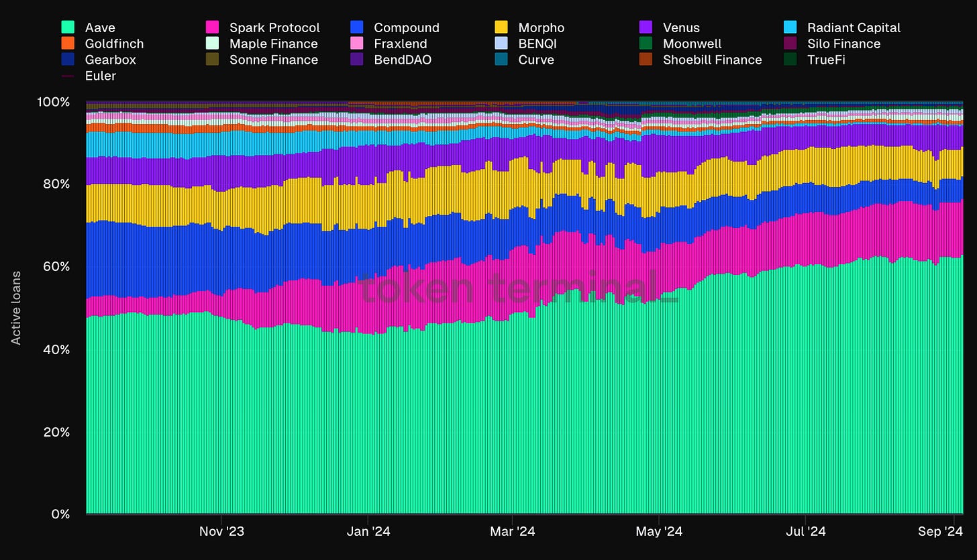Choose the TrueFi legend label
Viewport: 977px width, 560px height.
click(827, 60)
